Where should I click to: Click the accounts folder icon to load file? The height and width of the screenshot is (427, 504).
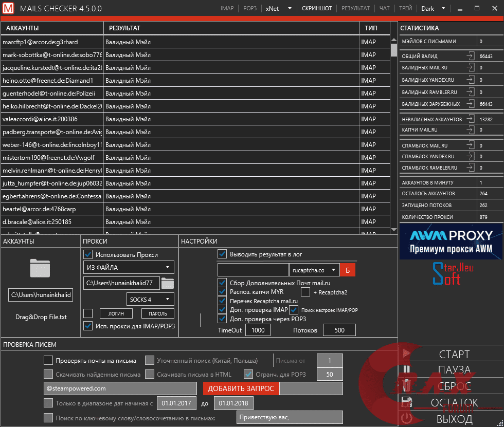(40, 268)
